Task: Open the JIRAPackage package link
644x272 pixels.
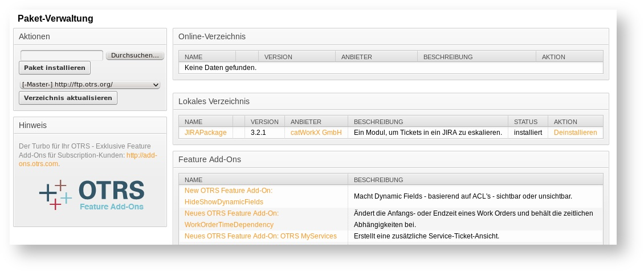Action: 205,133
